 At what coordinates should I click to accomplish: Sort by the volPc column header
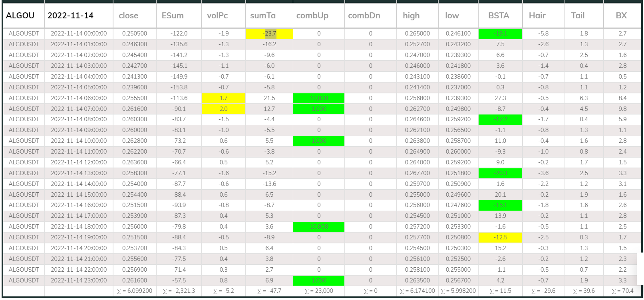pos(217,16)
